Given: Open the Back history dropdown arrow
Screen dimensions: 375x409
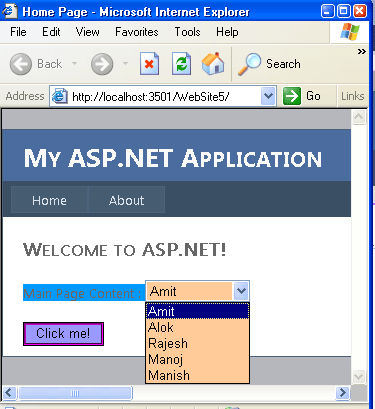Looking at the screenshot, I should [x=75, y=63].
